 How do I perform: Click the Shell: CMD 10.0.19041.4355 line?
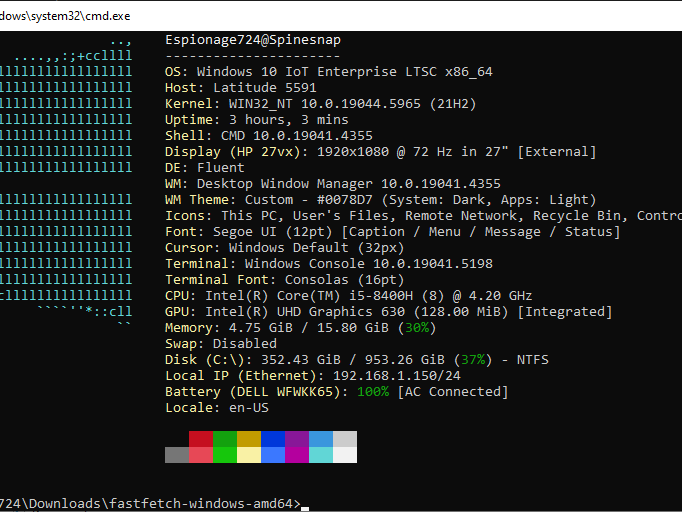coord(269,136)
